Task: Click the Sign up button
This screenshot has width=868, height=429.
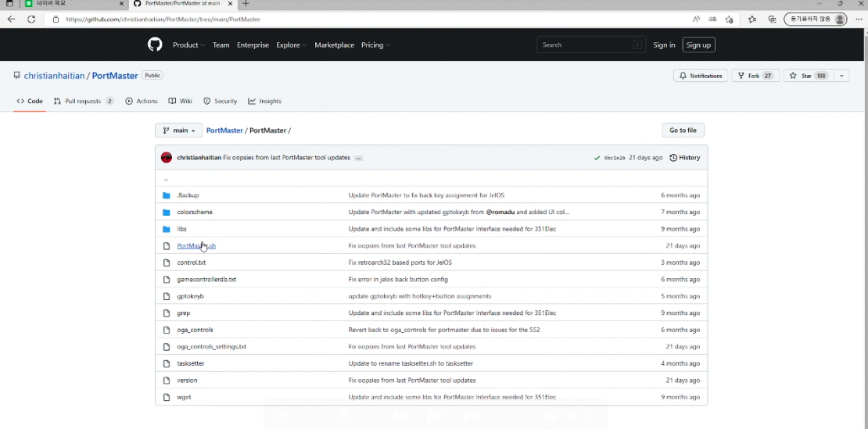Action: (x=698, y=45)
